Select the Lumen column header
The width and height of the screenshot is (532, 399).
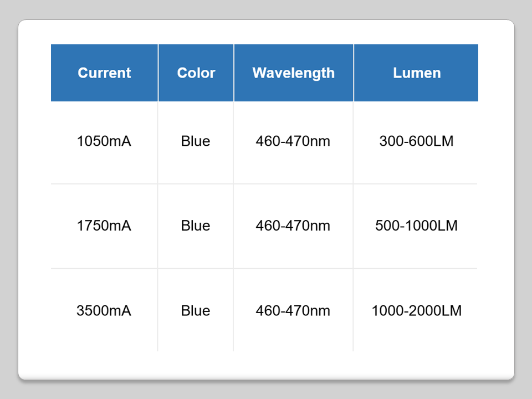tap(417, 73)
